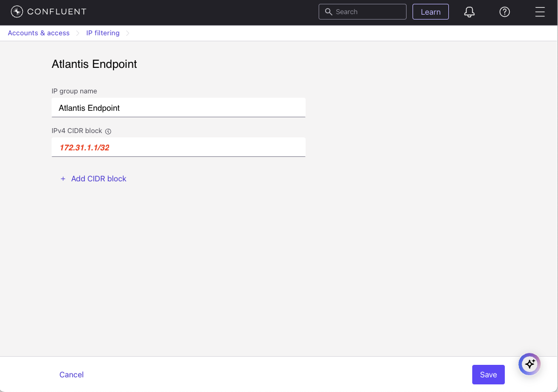Click the Atlantis Endpoint page heading
This screenshot has width=558, height=392.
pyautogui.click(x=94, y=64)
